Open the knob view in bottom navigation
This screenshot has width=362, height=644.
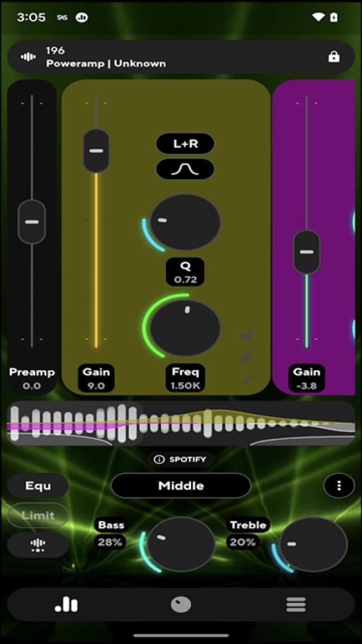coord(181,604)
